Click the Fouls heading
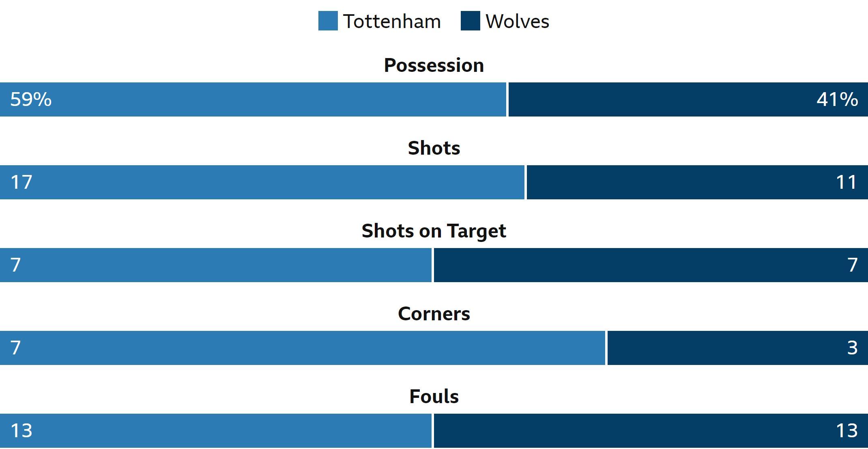868x449 pixels. point(434,397)
